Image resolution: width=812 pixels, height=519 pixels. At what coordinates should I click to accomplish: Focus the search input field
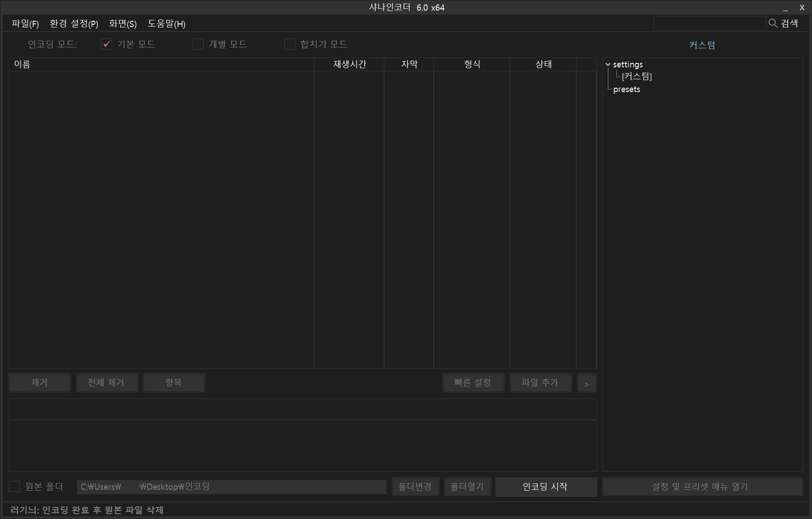tap(709, 23)
